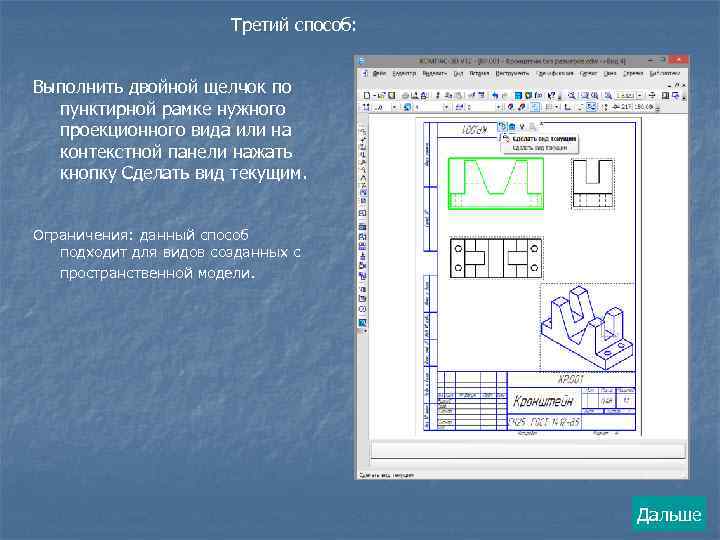Select the green highlighted front view
Viewport: 720px width, 540px height.
[496, 184]
